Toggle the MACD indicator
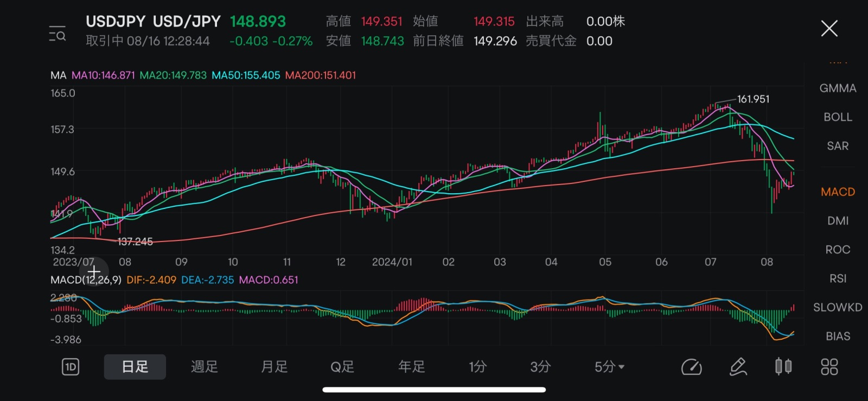868x401 pixels. pyautogui.click(x=838, y=192)
